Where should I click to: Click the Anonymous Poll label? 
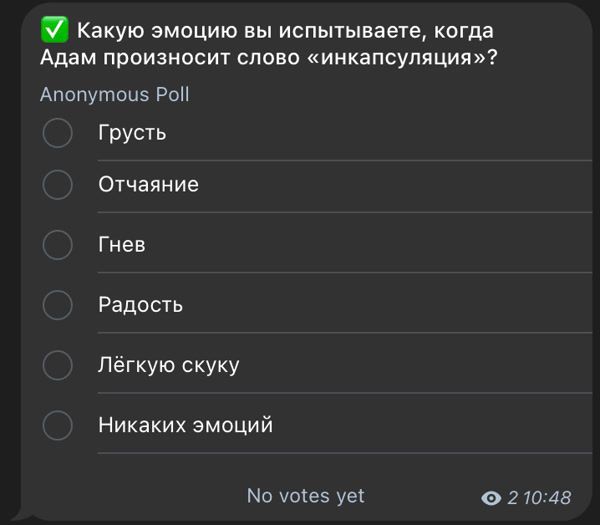coord(114,95)
